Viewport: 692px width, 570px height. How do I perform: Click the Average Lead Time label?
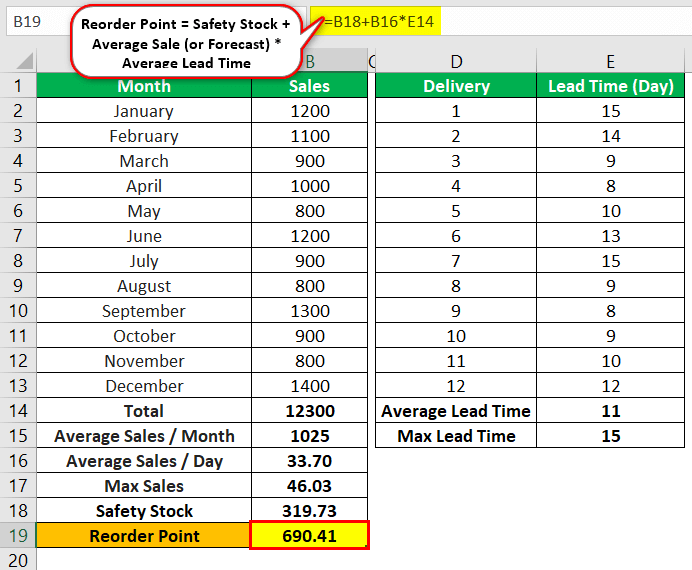coord(456,411)
